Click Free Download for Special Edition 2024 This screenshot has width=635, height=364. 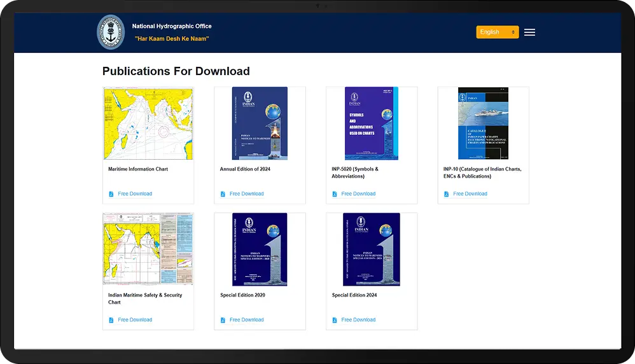pos(358,320)
